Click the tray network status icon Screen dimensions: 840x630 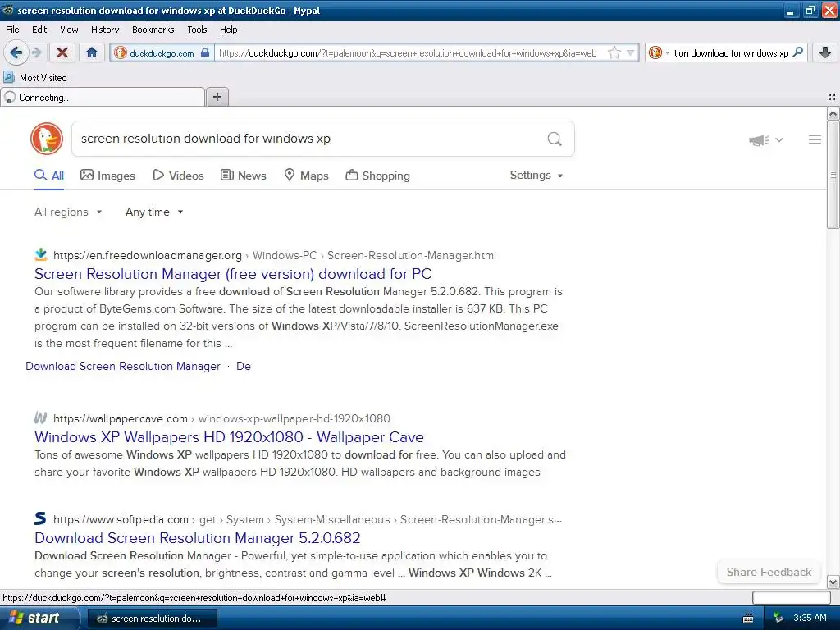coord(778,619)
